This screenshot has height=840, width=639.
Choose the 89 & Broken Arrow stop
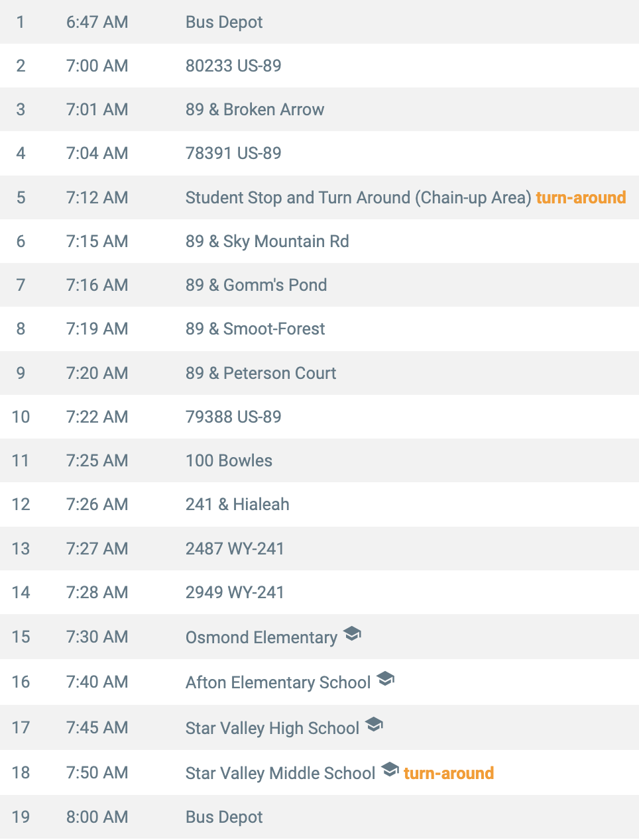[319, 109]
